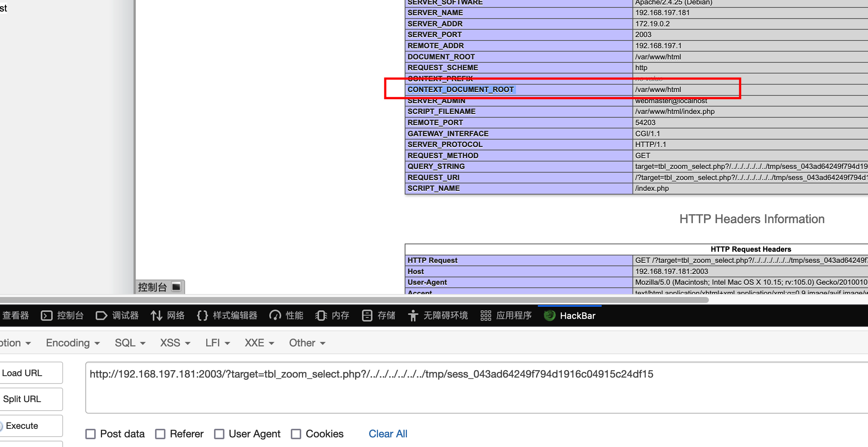Image resolution: width=868 pixels, height=447 pixels.
Task: Select the DOCUMENT_ROOT variable cell
Action: point(519,57)
